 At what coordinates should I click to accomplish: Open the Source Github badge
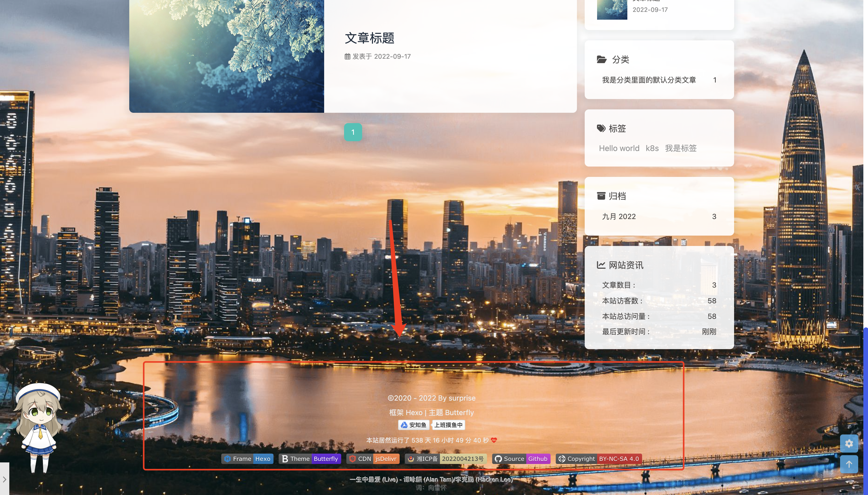(x=521, y=459)
